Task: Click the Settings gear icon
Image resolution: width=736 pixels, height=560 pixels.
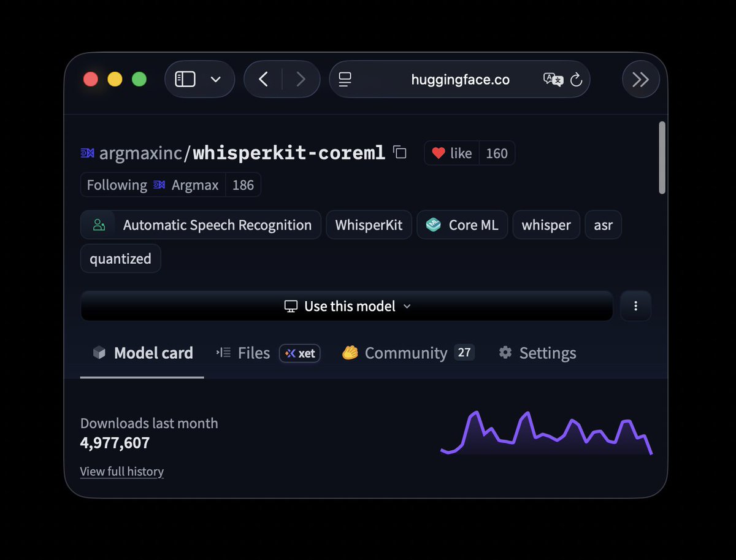Action: click(x=505, y=352)
